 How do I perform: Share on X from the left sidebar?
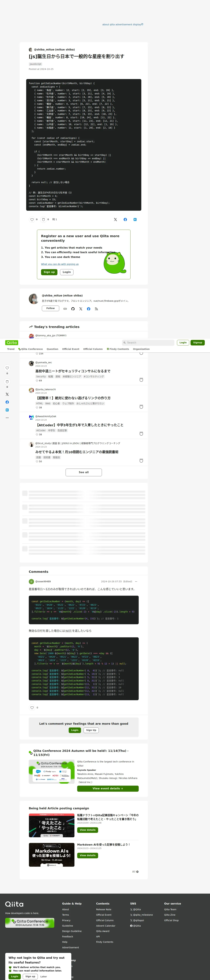pos(7,394)
